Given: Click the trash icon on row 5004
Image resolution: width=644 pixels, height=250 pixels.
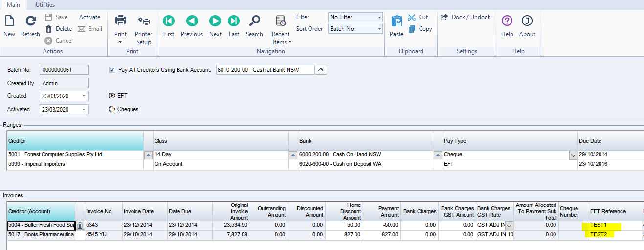Looking at the screenshot, I should [x=80, y=226].
